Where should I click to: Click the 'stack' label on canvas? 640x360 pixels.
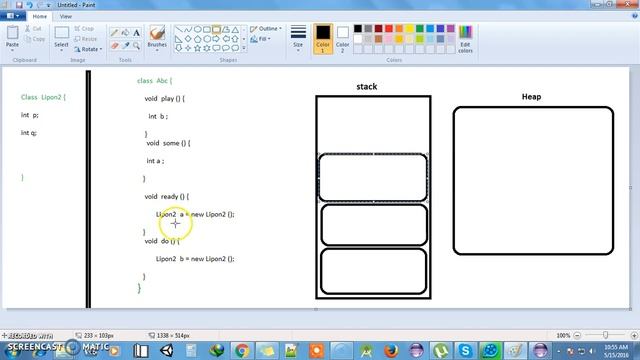(367, 87)
